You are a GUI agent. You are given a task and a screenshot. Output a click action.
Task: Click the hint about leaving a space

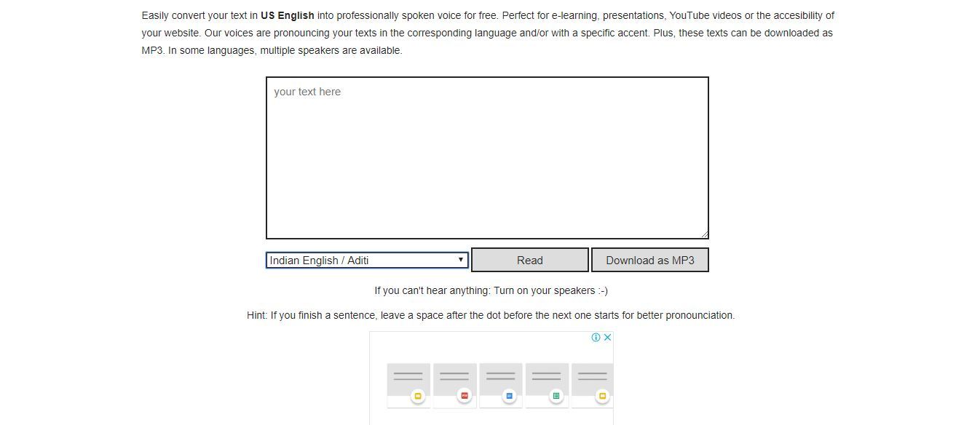[491, 315]
